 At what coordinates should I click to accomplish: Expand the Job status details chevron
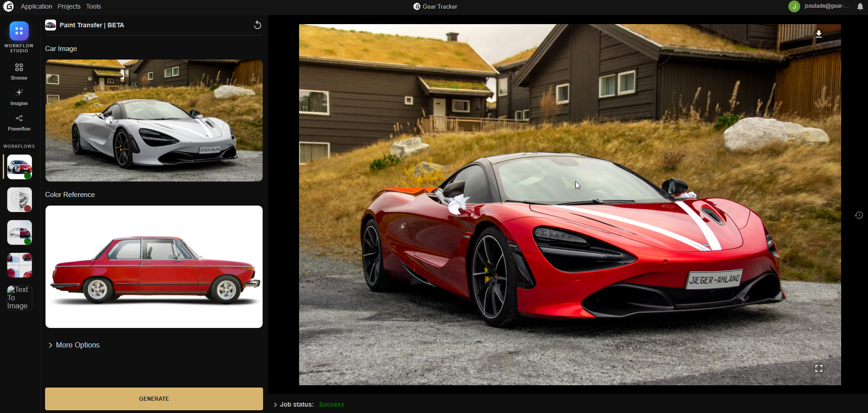(275, 404)
